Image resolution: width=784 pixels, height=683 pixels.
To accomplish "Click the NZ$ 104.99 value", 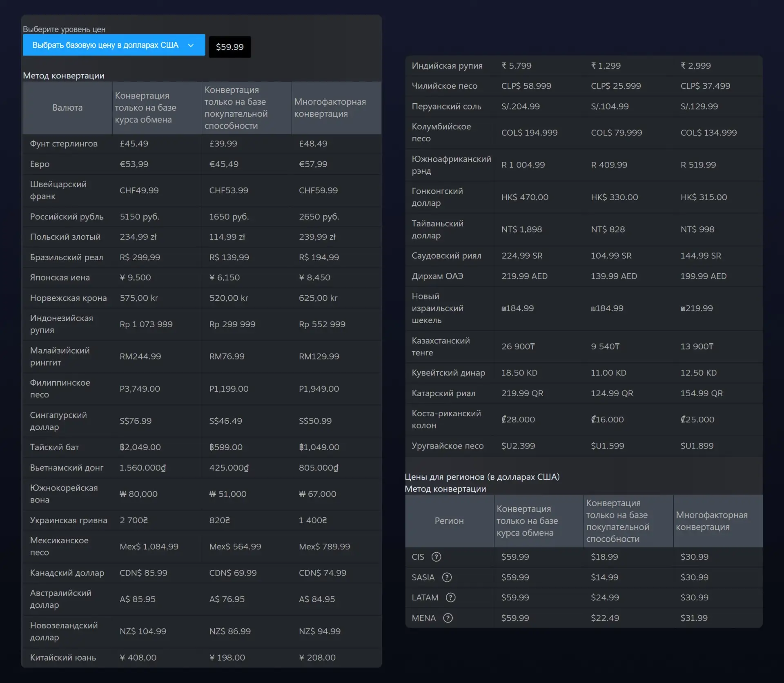I will click(143, 632).
